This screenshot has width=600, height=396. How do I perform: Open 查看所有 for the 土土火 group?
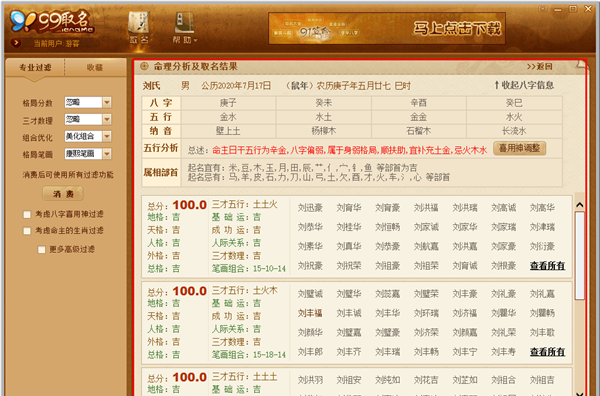[x=547, y=266]
